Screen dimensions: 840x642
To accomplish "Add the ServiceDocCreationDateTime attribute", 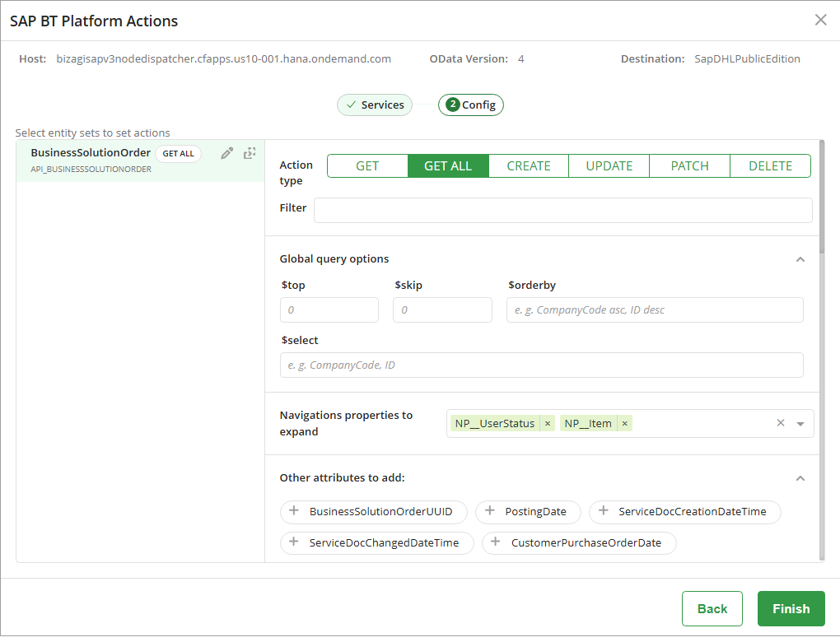I will point(684,512).
